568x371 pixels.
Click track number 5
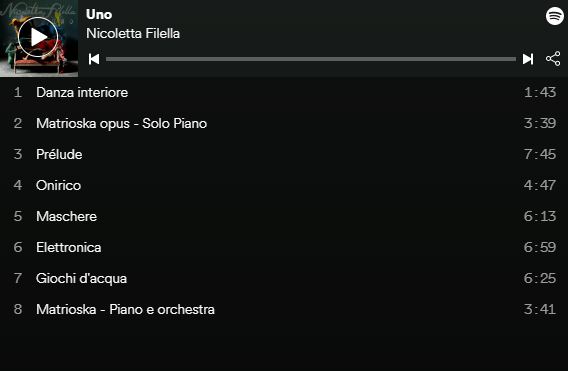pyautogui.click(x=18, y=216)
